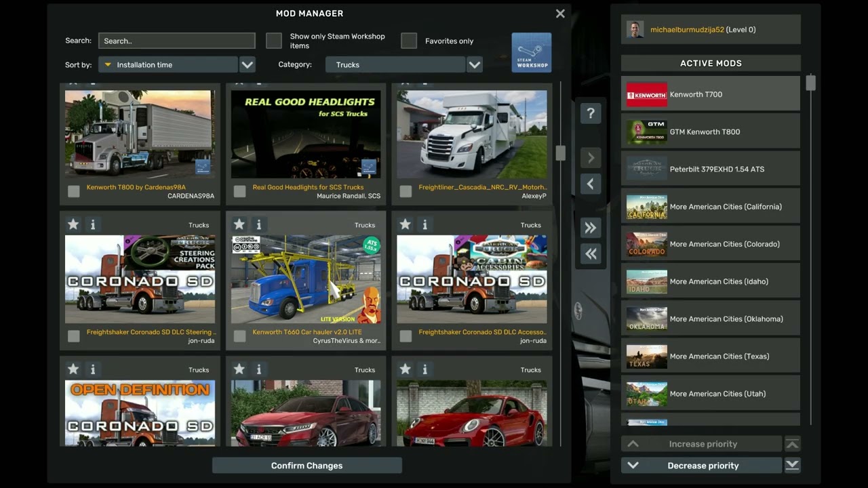Favorite the Coronado SD DLC Accessories star
This screenshot has height=488, width=868.
[406, 224]
